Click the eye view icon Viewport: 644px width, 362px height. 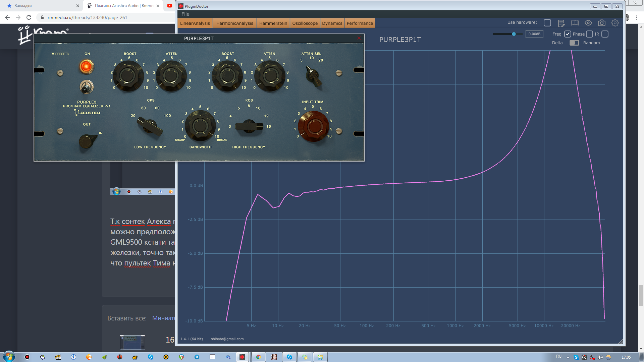tap(588, 23)
